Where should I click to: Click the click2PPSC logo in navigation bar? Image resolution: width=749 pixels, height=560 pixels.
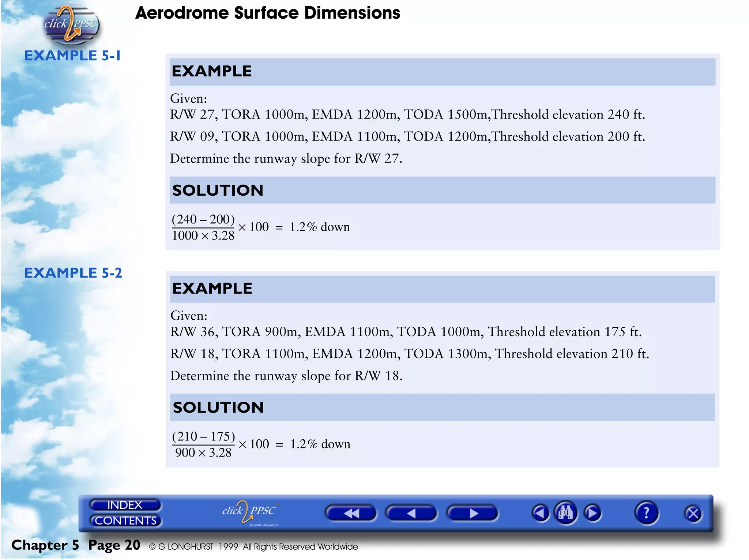250,511
